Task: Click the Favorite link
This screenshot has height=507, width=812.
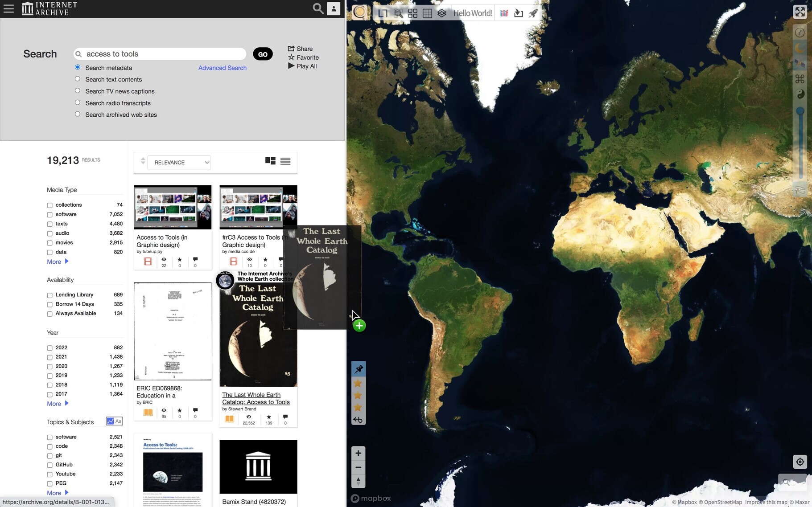Action: point(303,57)
